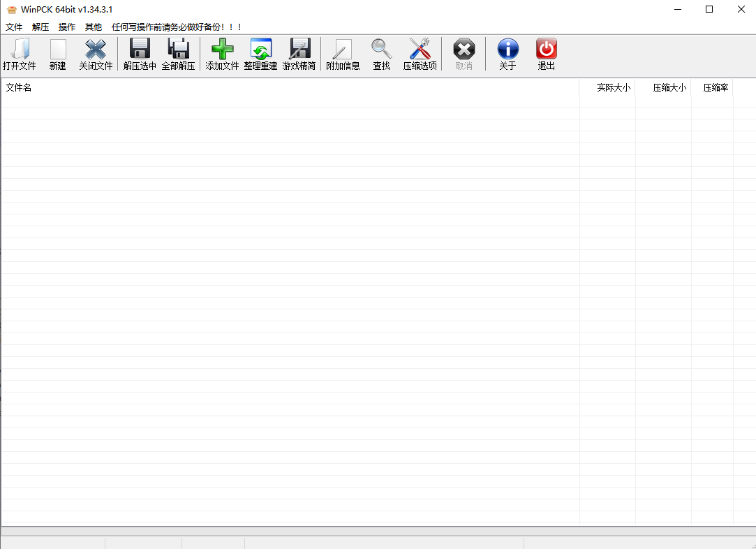
Task: Select the 解压选中 (Extract Selected) icon
Action: click(140, 50)
